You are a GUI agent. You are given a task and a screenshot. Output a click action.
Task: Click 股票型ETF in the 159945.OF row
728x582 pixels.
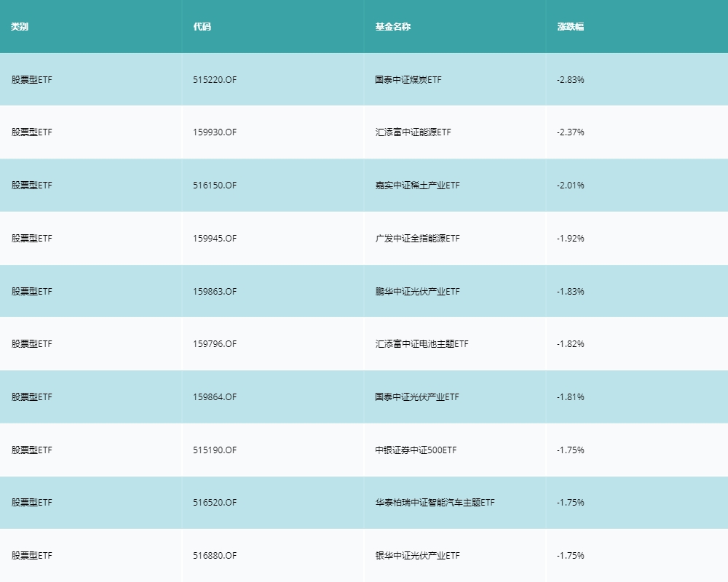[x=31, y=239]
